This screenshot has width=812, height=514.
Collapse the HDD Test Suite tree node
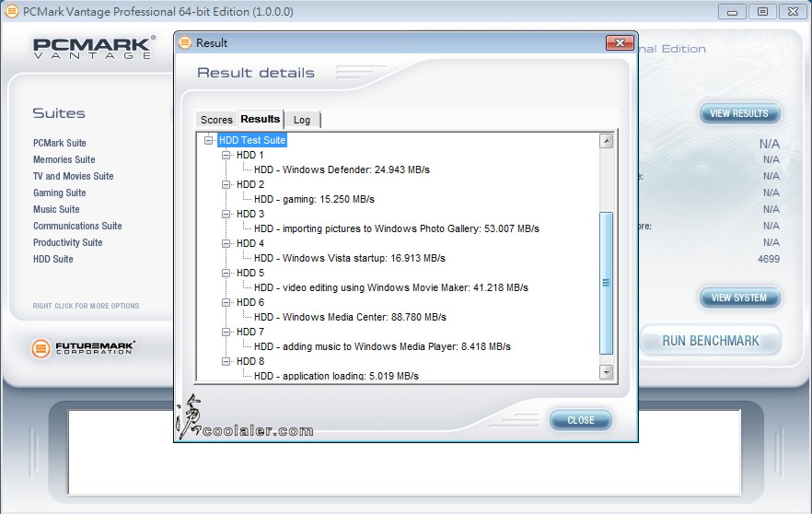[209, 140]
